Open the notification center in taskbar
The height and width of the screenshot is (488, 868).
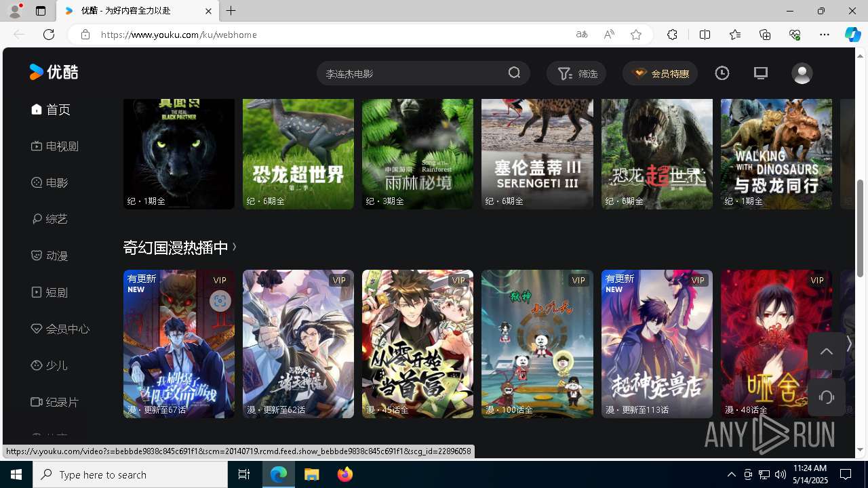pos(846,474)
